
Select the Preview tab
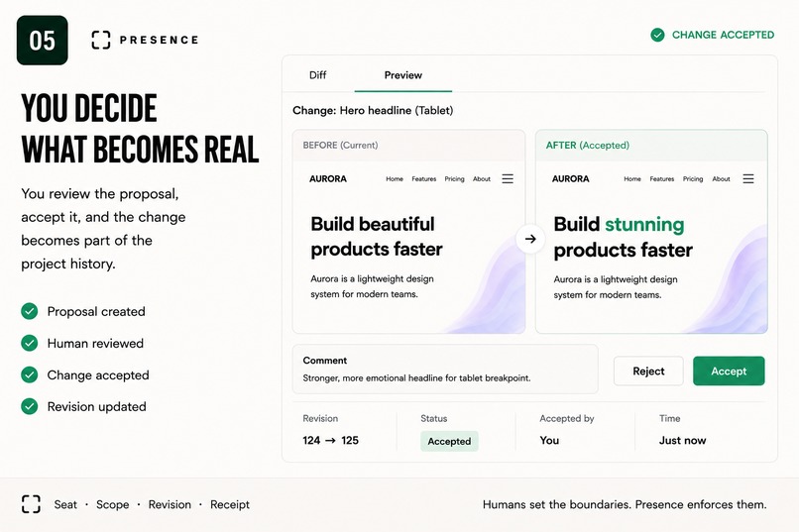pos(403,75)
